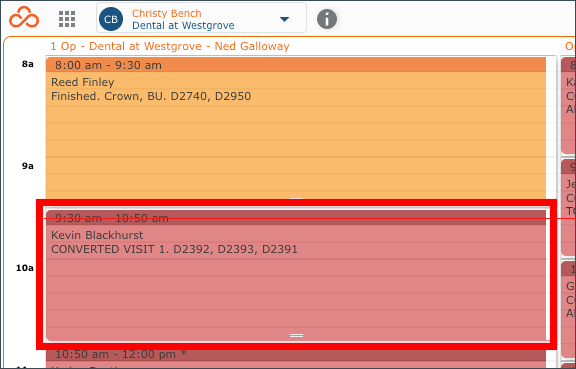
Task: Click the resize handle of Reed Finley appointment
Action: (296, 198)
